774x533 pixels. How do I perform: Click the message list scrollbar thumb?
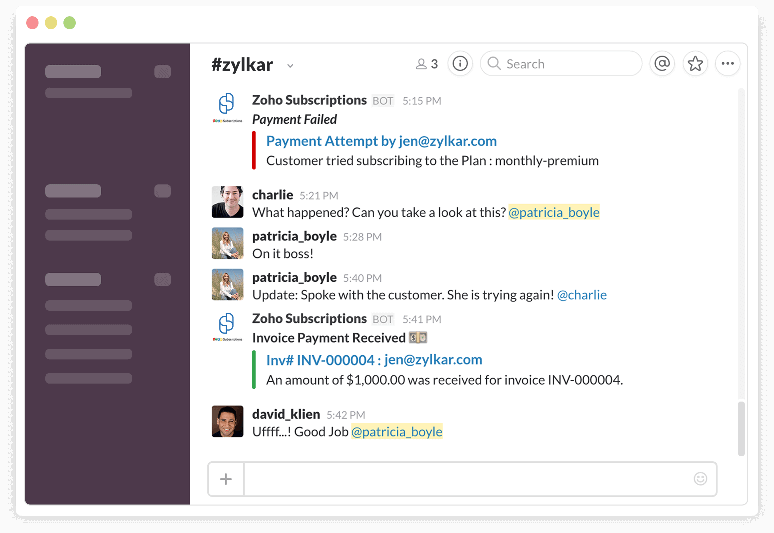[x=741, y=429]
